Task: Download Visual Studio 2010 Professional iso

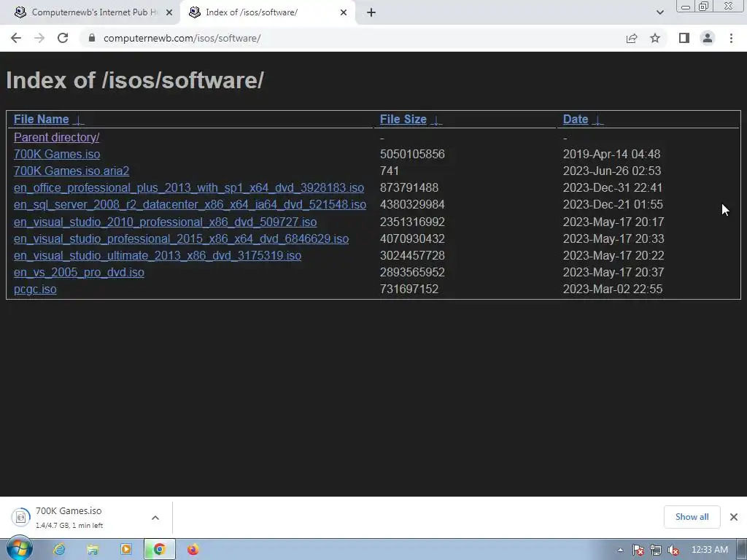Action: tap(166, 222)
